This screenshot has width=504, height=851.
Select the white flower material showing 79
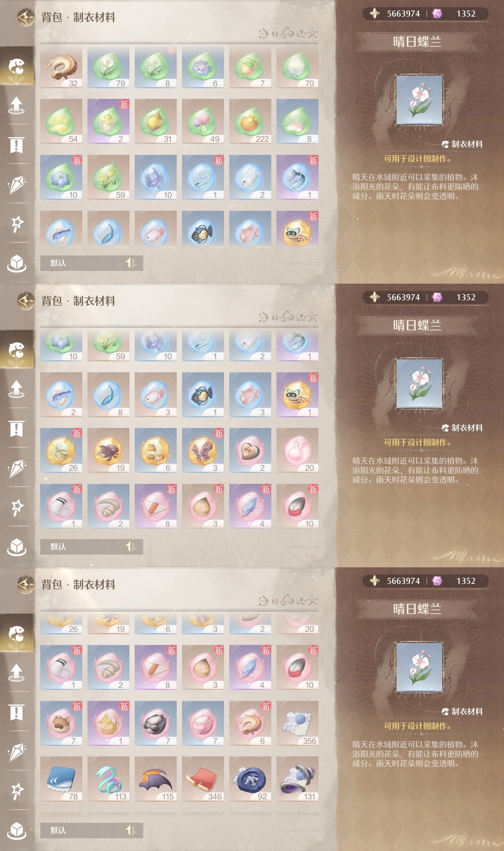[108, 67]
